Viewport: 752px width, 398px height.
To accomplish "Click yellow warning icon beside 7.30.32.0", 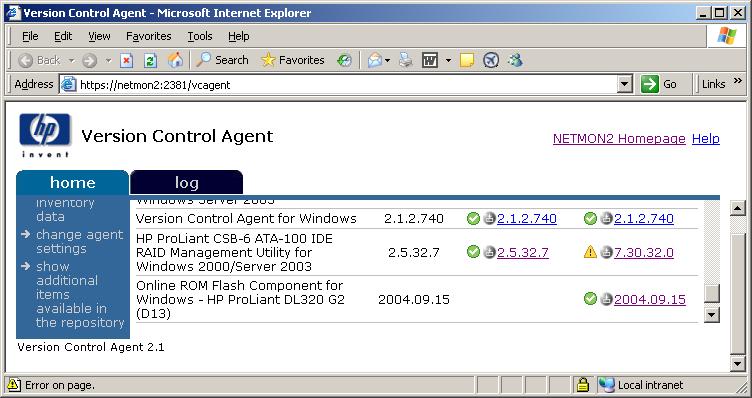I will pos(590,252).
